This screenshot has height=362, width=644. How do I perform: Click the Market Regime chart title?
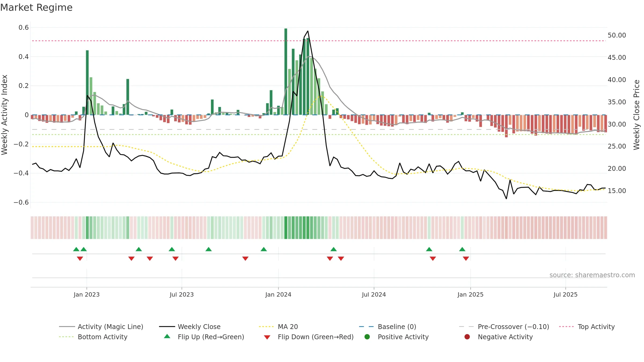tap(36, 8)
